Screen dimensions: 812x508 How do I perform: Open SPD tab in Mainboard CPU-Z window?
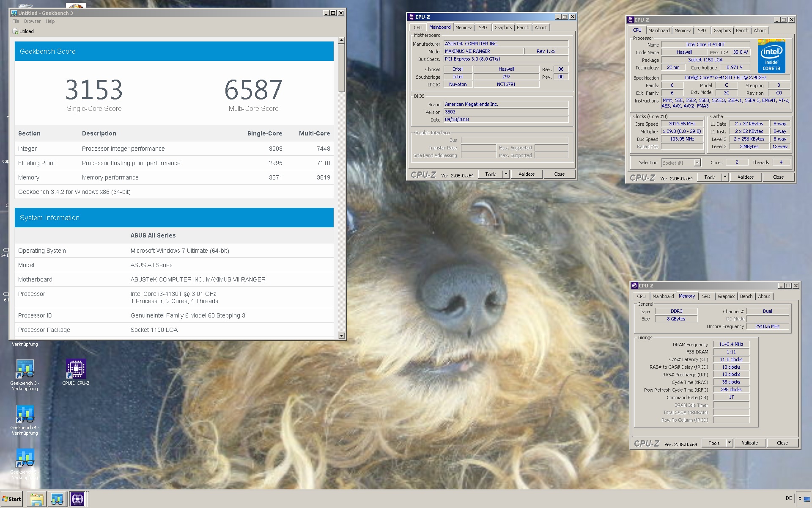tap(483, 28)
